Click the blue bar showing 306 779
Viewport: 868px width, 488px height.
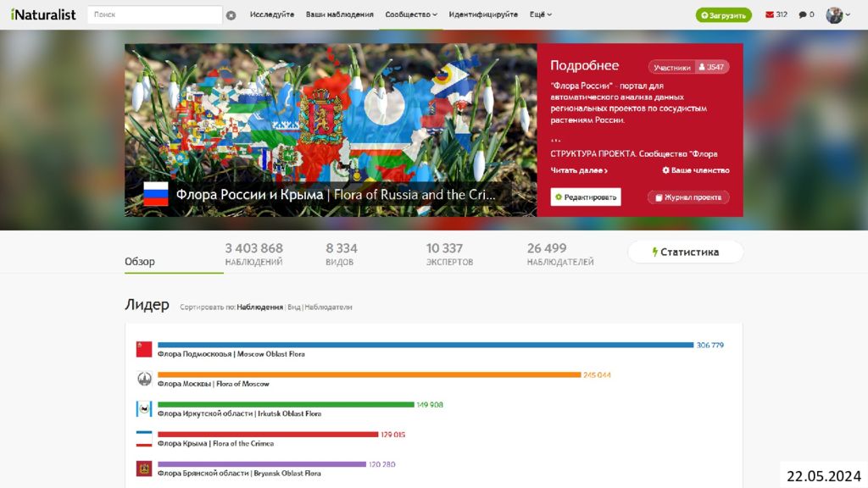coord(426,345)
